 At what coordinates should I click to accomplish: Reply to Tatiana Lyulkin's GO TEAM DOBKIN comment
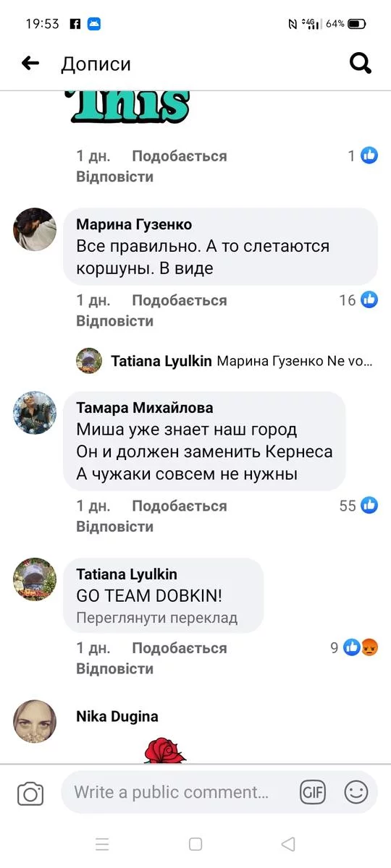click(114, 668)
